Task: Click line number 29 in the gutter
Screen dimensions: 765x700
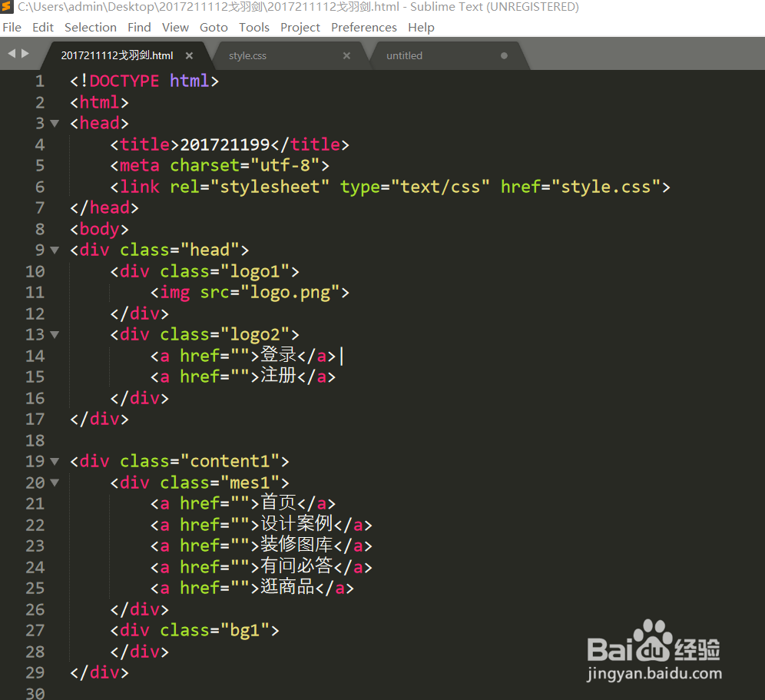Action: click(35, 672)
